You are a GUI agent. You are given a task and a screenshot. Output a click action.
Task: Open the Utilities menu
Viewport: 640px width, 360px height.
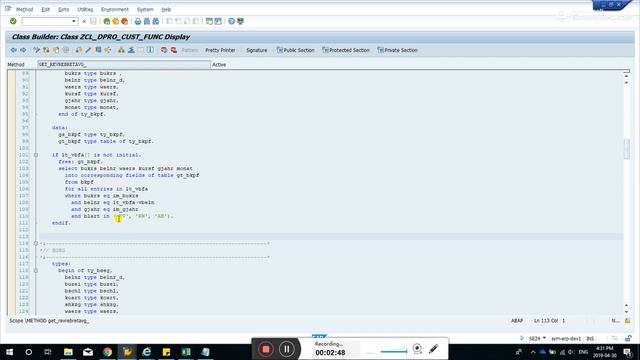tap(85, 9)
